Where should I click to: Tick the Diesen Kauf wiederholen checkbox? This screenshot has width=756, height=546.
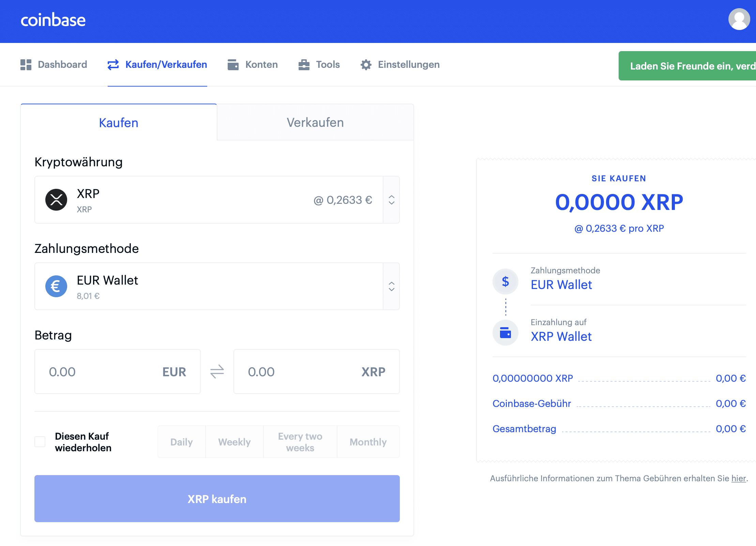(x=40, y=442)
